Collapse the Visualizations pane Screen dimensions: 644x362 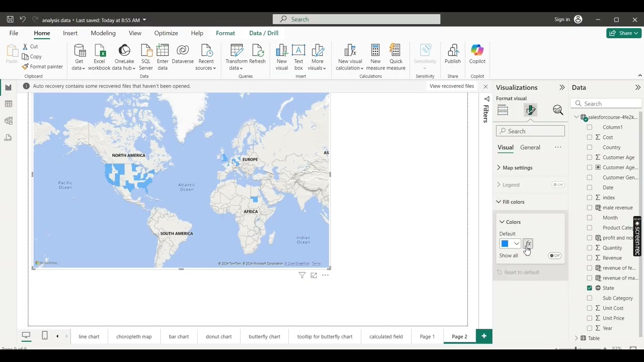click(562, 87)
